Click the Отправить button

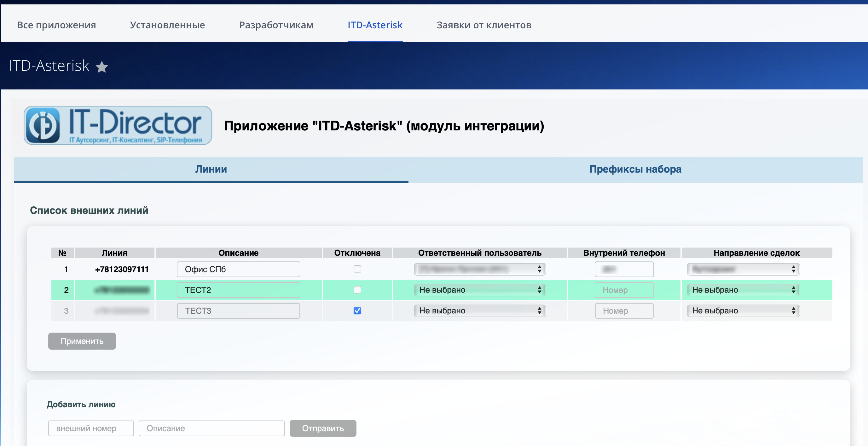[x=322, y=428]
